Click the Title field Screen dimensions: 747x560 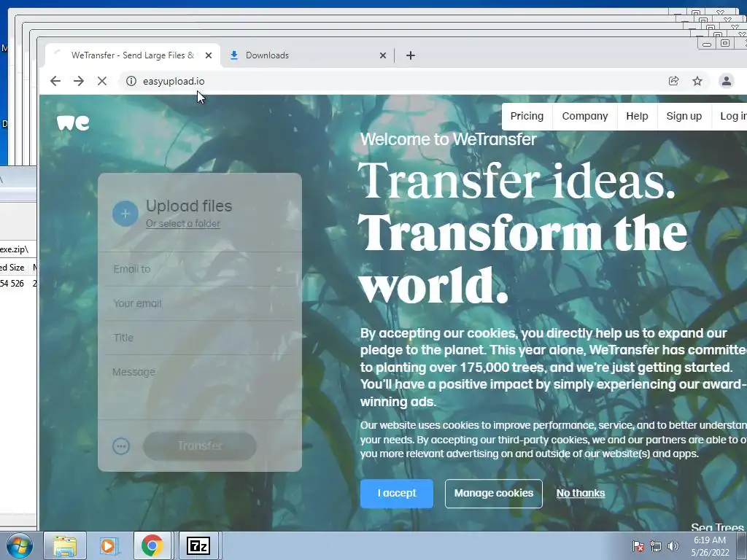[200, 338]
